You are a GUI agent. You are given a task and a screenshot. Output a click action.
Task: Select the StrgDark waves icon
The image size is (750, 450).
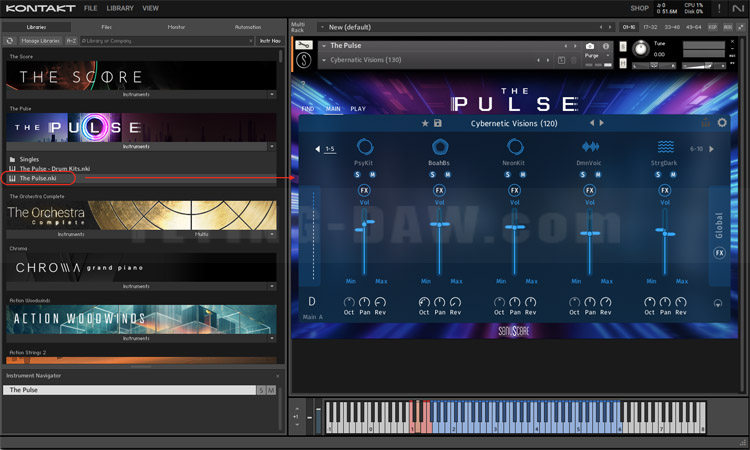665,146
